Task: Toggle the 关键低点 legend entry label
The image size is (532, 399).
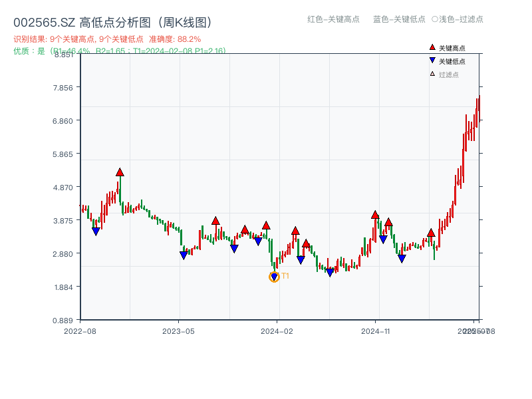Action: [452, 61]
